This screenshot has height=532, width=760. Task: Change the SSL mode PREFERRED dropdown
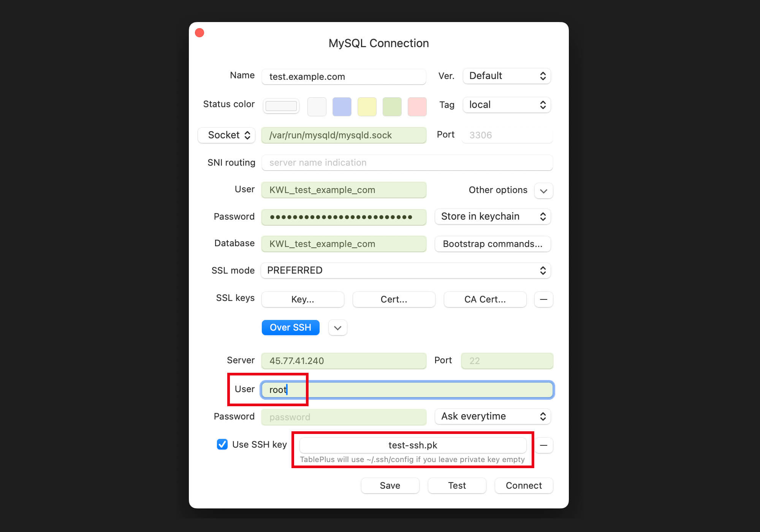tap(405, 271)
